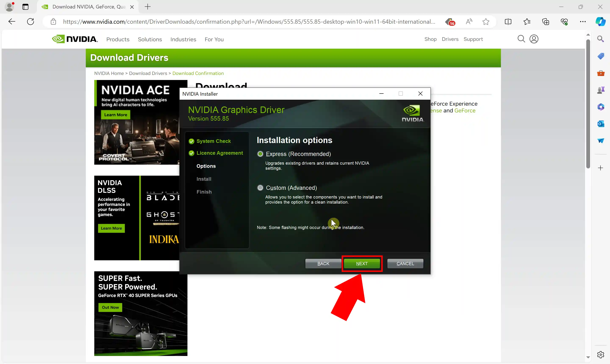Open sidebar Outlook icon
Image resolution: width=610 pixels, height=364 pixels.
pyautogui.click(x=600, y=124)
